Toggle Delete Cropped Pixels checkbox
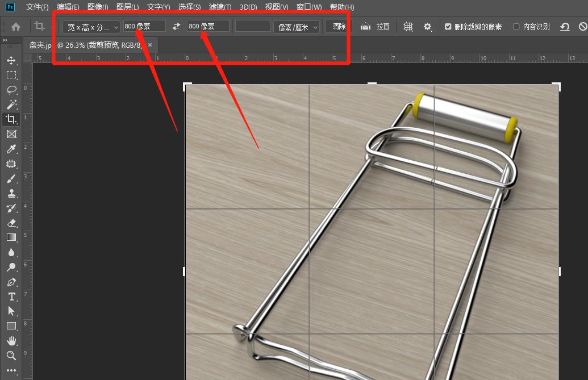The image size is (588, 380). (448, 27)
